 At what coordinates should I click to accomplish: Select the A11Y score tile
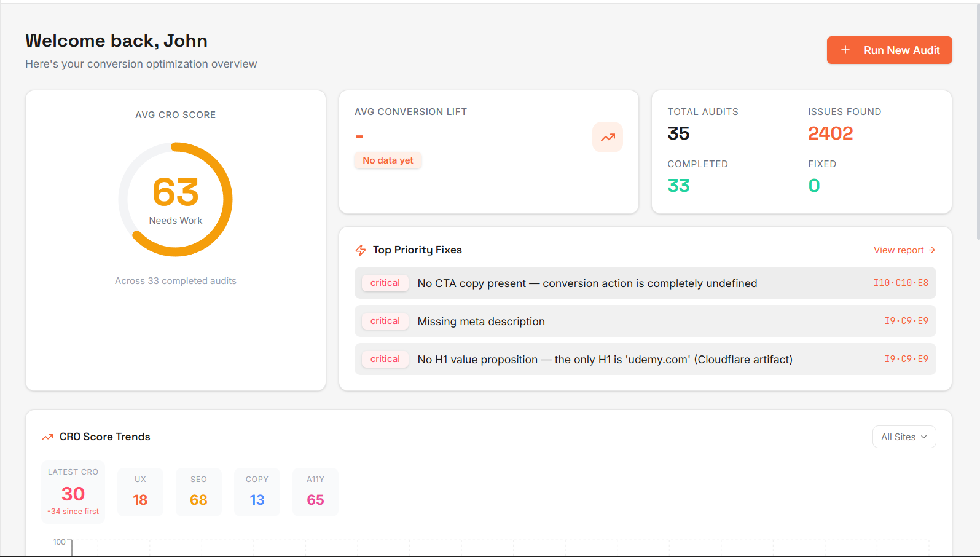tap(315, 492)
